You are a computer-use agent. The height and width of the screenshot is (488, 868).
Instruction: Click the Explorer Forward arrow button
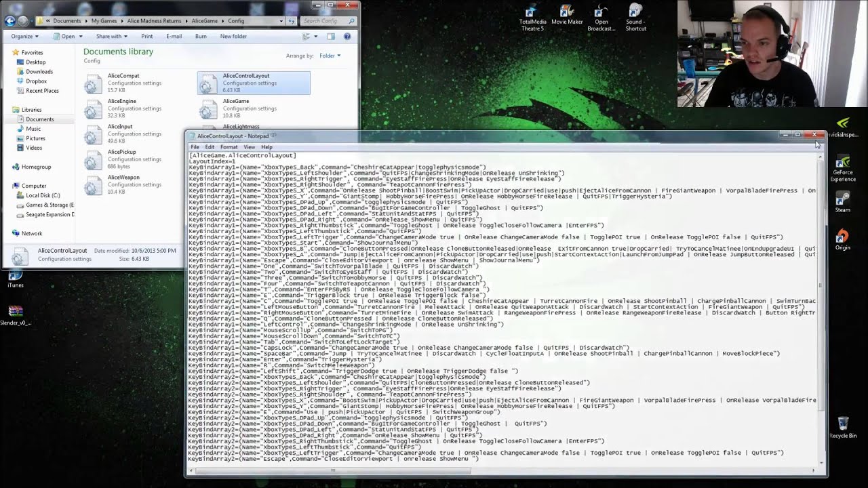[23, 21]
